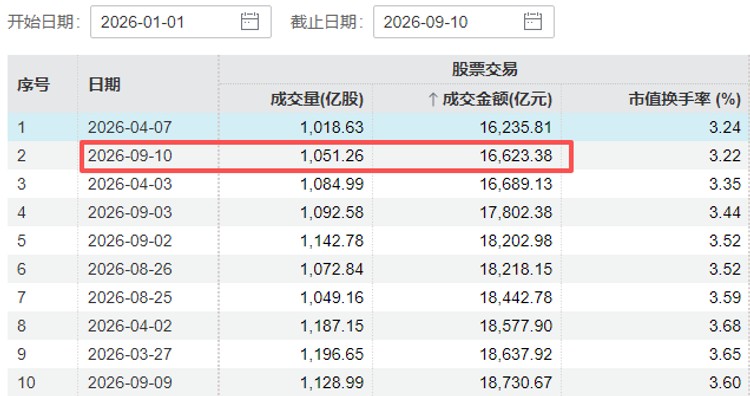Image resolution: width=750 pixels, height=396 pixels.
Task: Click turnover amount 17,802.38
Action: click(516, 212)
